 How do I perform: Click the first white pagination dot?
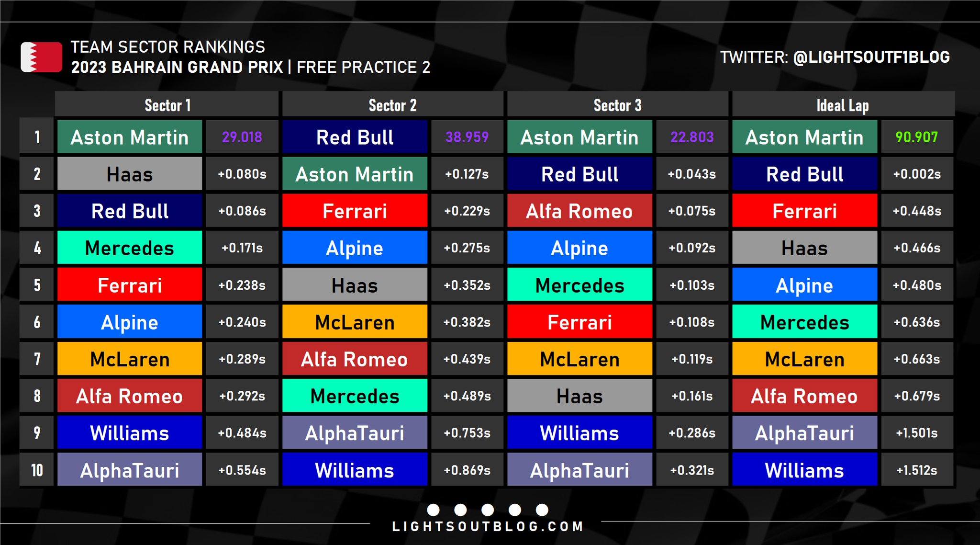click(433, 510)
